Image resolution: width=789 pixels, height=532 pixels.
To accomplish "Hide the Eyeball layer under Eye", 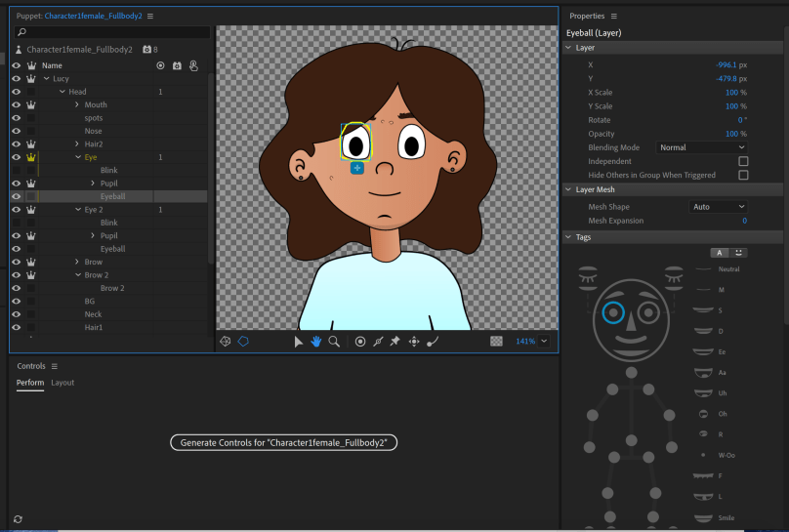I will pyautogui.click(x=16, y=196).
